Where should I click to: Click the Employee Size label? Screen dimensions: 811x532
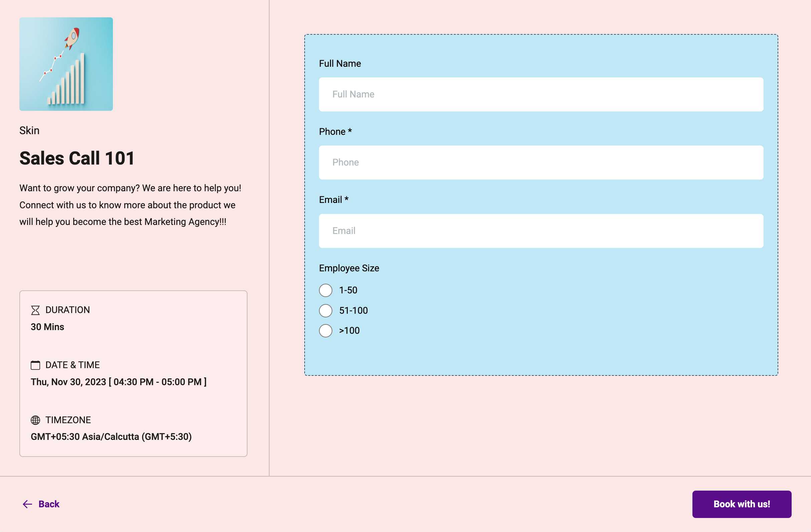click(349, 268)
